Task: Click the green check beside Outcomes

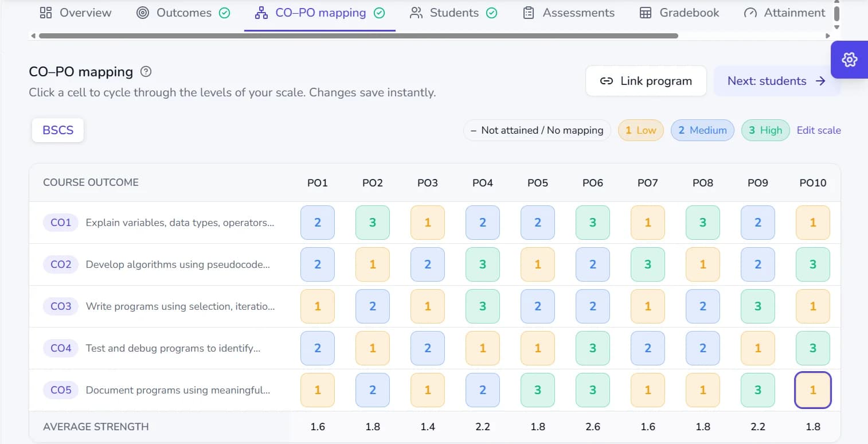Action: pyautogui.click(x=225, y=13)
